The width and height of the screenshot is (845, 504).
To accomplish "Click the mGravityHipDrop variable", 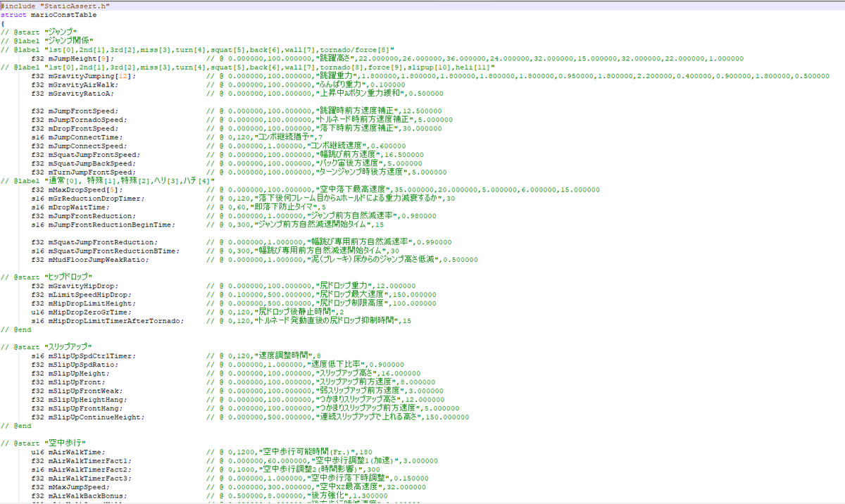I will pyautogui.click(x=80, y=285).
